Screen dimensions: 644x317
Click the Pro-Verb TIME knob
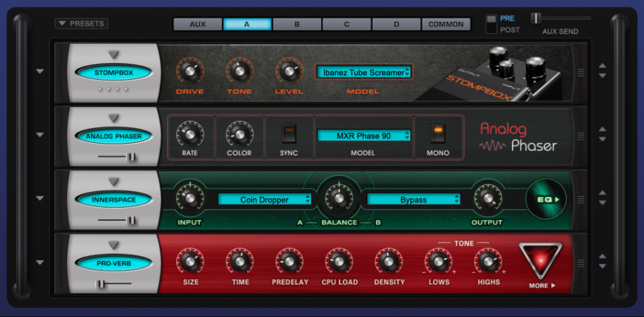(x=240, y=261)
